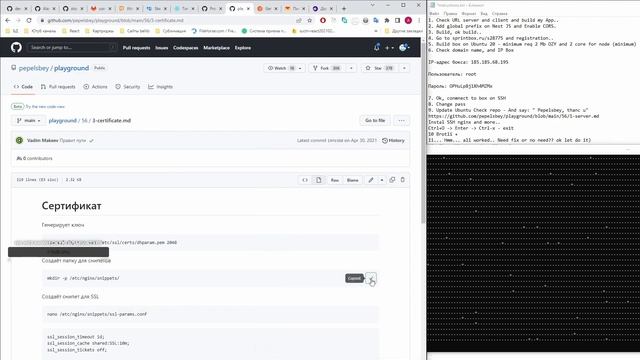Open the Правка menu in Notepad
Screen dimensions: 640x360
point(450,13)
